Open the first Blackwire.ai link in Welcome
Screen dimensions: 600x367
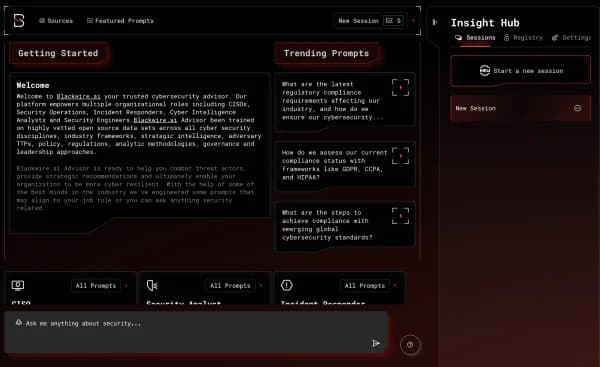click(x=78, y=96)
